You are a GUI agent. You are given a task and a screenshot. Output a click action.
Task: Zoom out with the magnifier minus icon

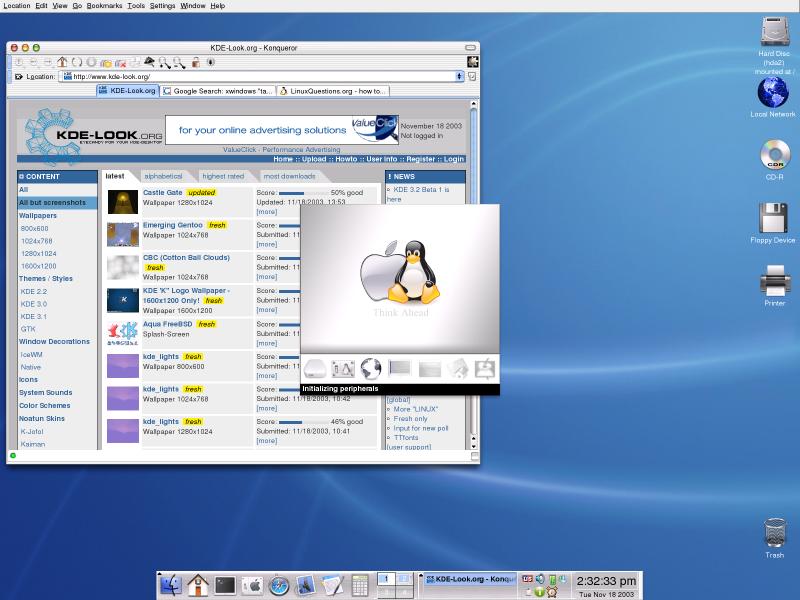pos(179,62)
